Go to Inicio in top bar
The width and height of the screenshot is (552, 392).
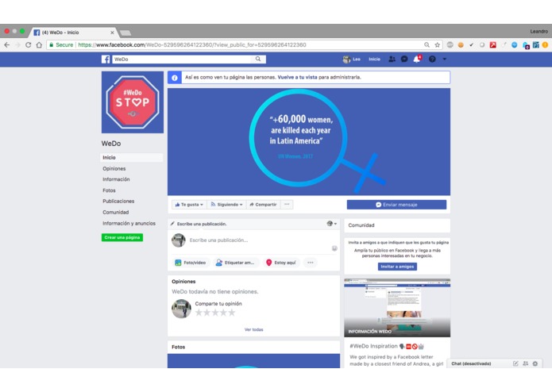click(374, 59)
